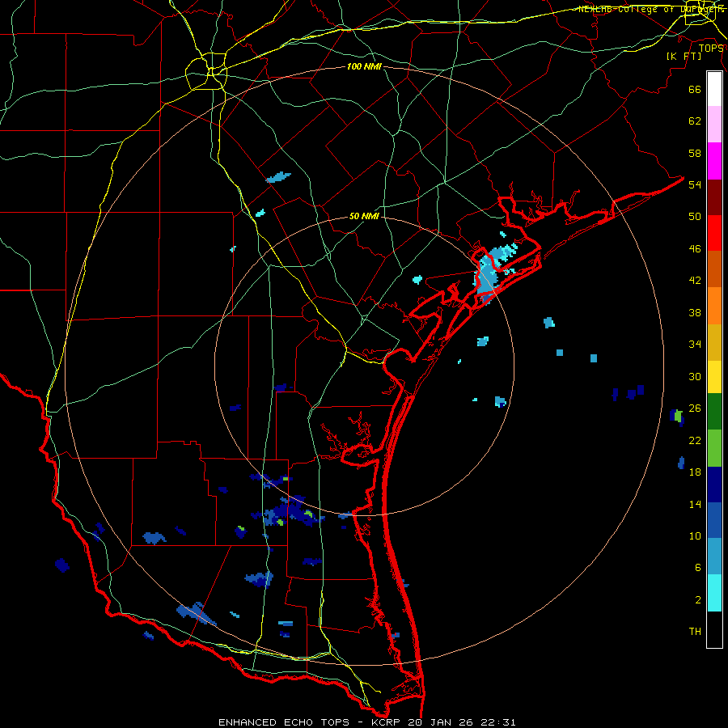
Task: Click the yellow highway loop around the northern city
Action: coord(205,70)
